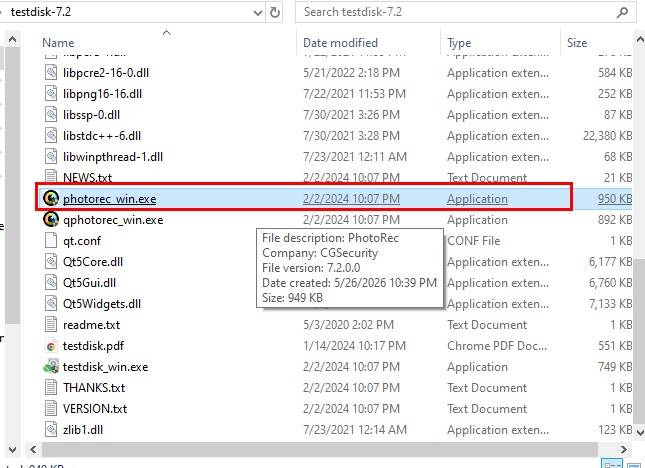
Task: Select the testdisk_win.exe file name
Action: click(x=105, y=367)
